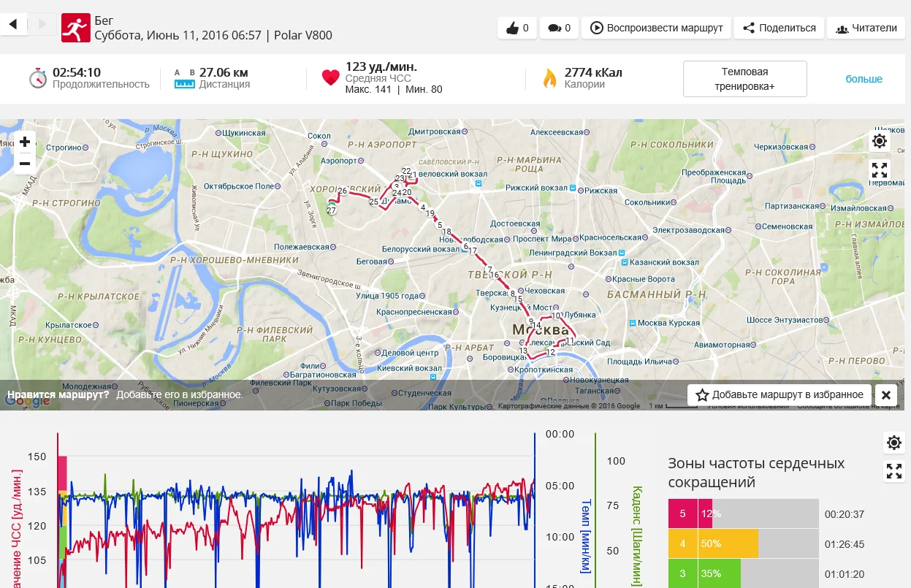Viewport: 911px width, 588px height.
Task: Zoom out on the map
Action: [x=25, y=163]
